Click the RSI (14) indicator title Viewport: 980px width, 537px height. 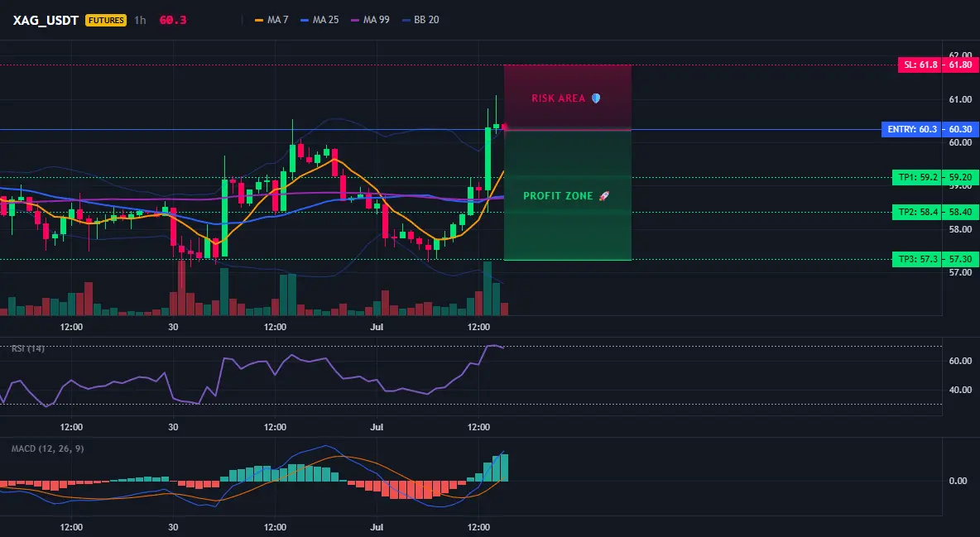(x=27, y=348)
